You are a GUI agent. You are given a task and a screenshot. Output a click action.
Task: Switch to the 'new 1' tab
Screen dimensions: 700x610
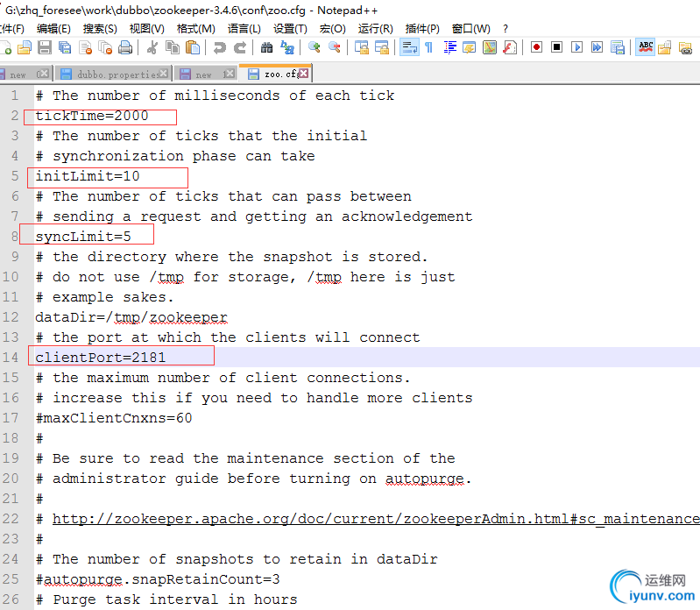point(204,74)
